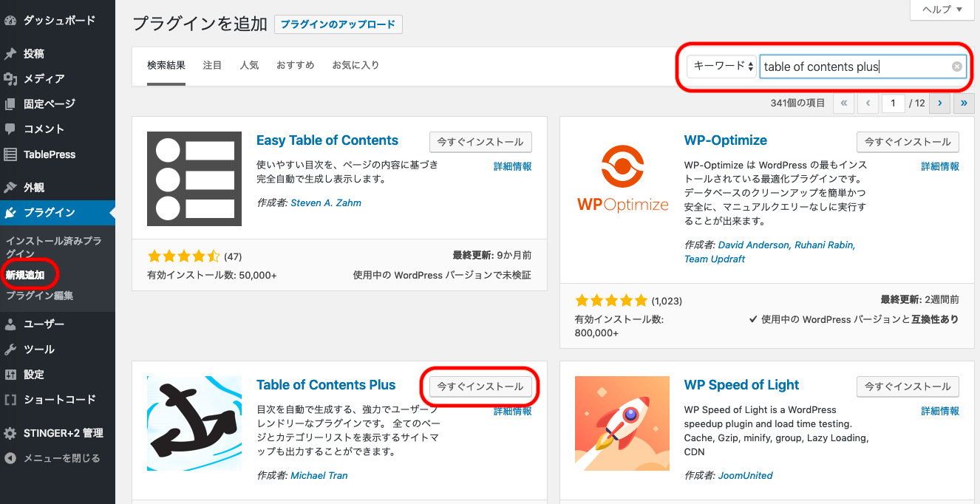Image resolution: width=980 pixels, height=504 pixels.
Task: Open the 設定 menu item
Action: click(x=58, y=374)
